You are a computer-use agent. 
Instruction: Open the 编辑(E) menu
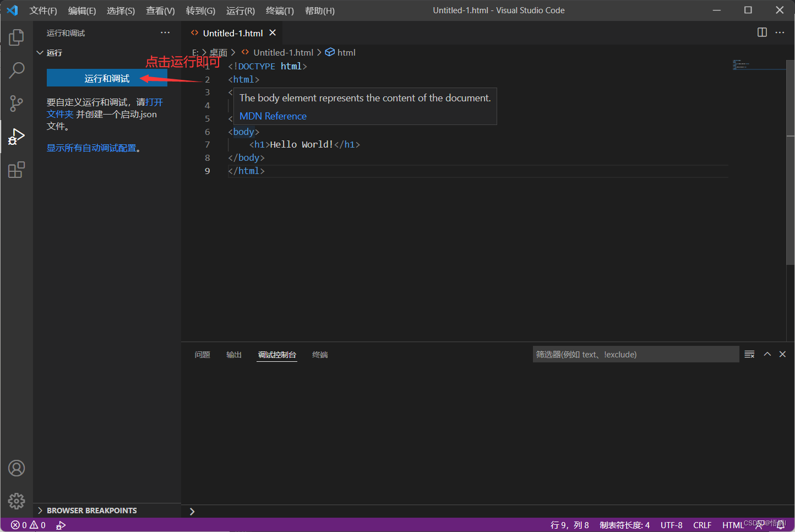82,10
